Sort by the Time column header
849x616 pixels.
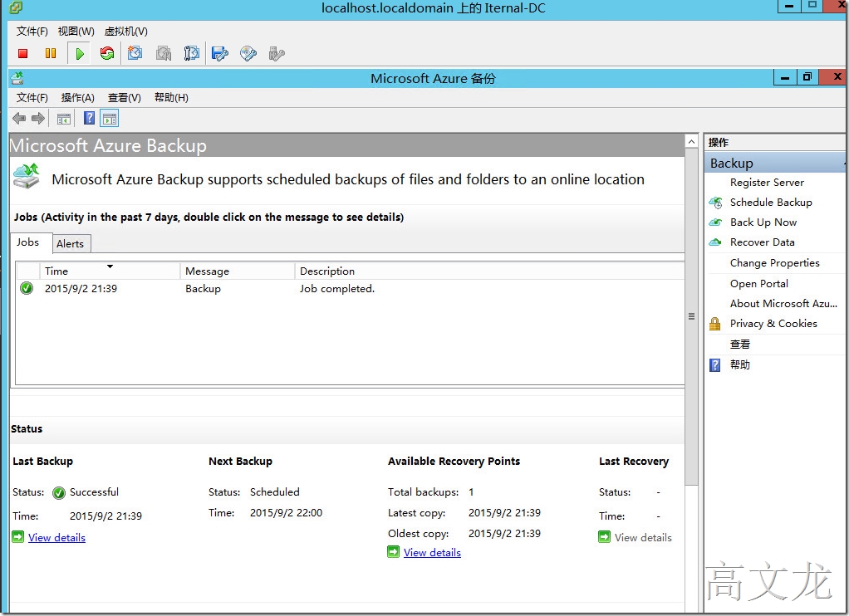pyautogui.click(x=110, y=271)
